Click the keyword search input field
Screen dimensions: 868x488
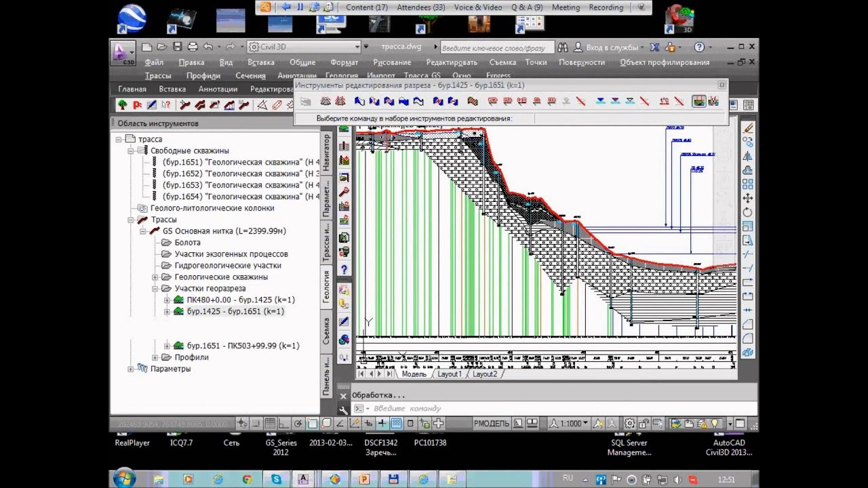tap(497, 47)
